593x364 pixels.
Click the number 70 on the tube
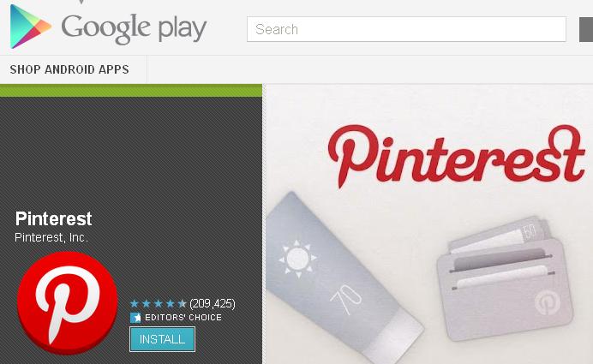pyautogui.click(x=345, y=299)
